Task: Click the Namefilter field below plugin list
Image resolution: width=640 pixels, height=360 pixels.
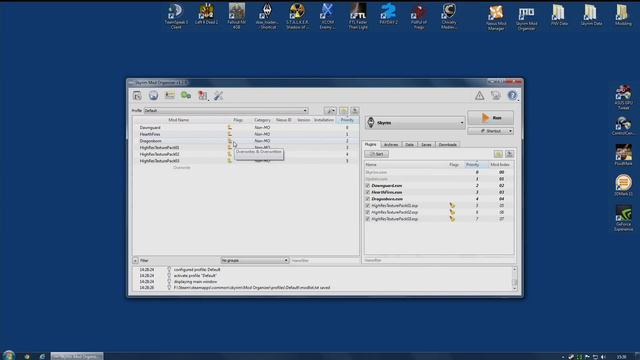Action: pos(439,260)
